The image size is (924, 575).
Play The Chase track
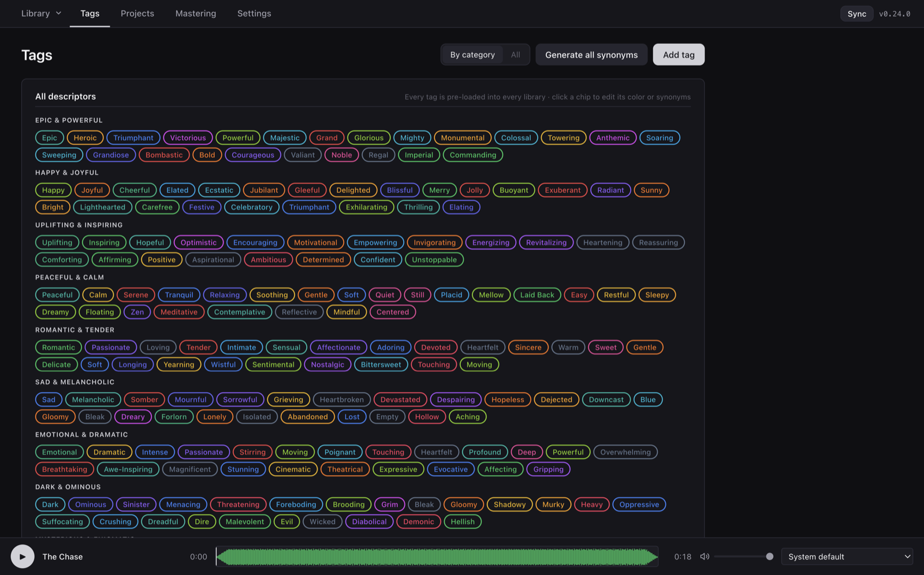(23, 557)
